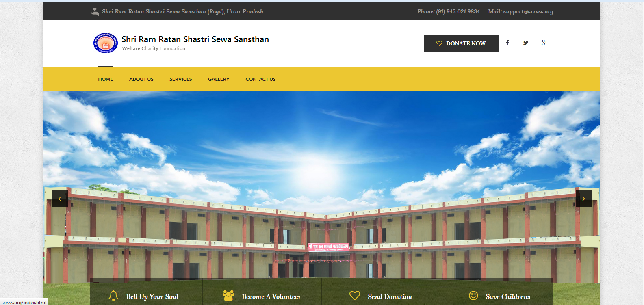Click the Welfare Charity Foundation tagline
The image size is (644, 305).
click(154, 48)
